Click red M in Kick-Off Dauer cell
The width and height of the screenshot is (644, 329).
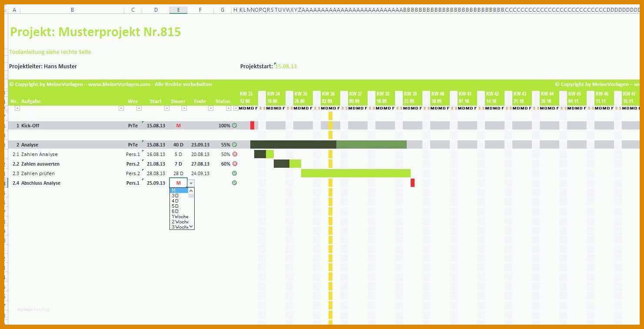(x=178, y=126)
